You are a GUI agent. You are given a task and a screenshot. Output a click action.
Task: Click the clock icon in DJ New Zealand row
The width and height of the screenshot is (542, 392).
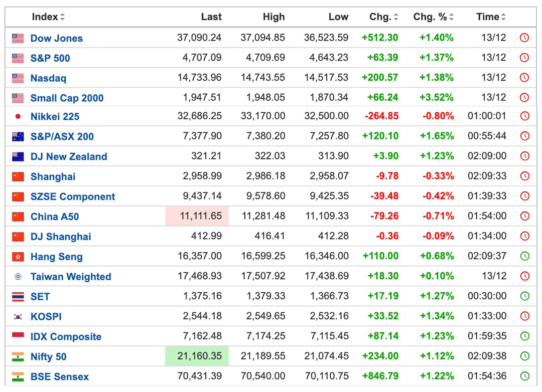coord(525,156)
